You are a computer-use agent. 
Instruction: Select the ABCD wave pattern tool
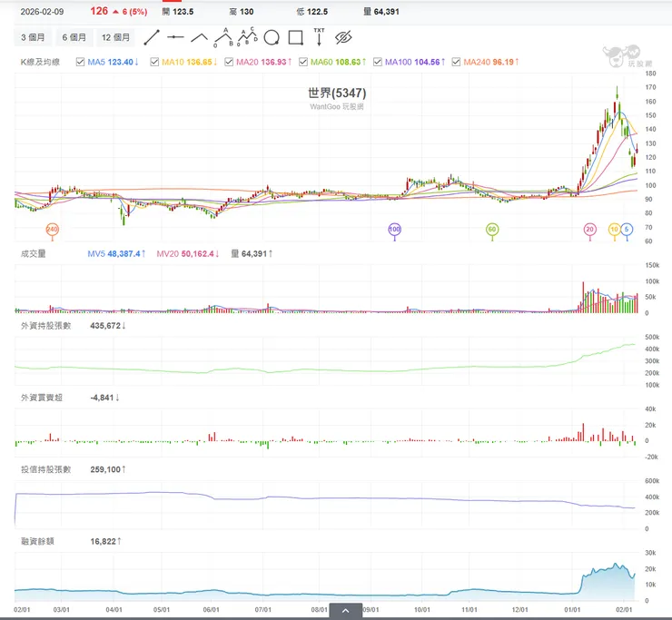pos(248,37)
